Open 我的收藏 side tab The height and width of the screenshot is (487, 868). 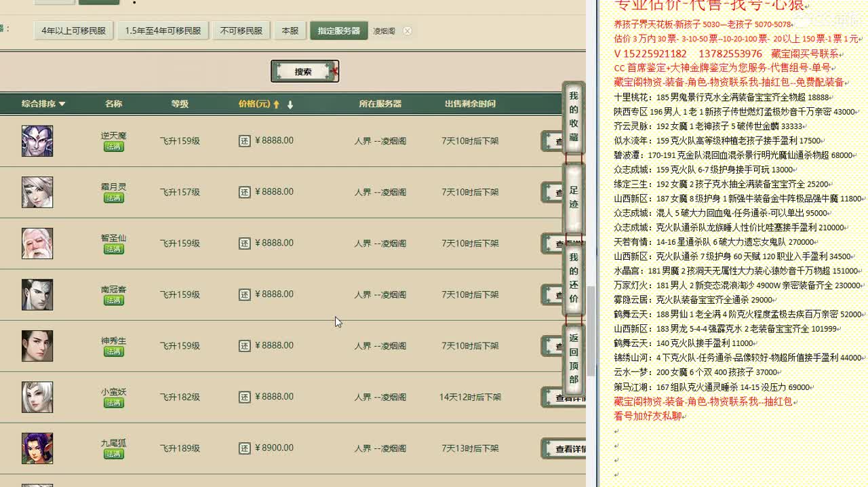click(x=574, y=119)
